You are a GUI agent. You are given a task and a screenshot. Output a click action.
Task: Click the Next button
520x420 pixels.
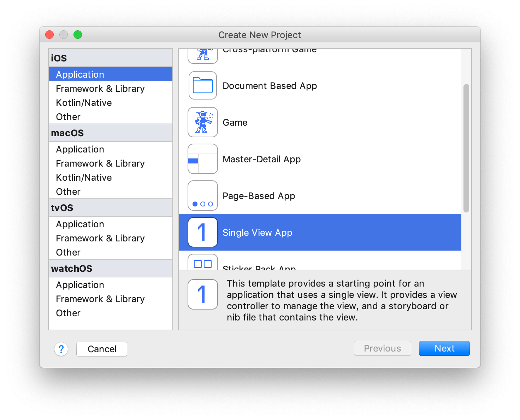(x=444, y=348)
